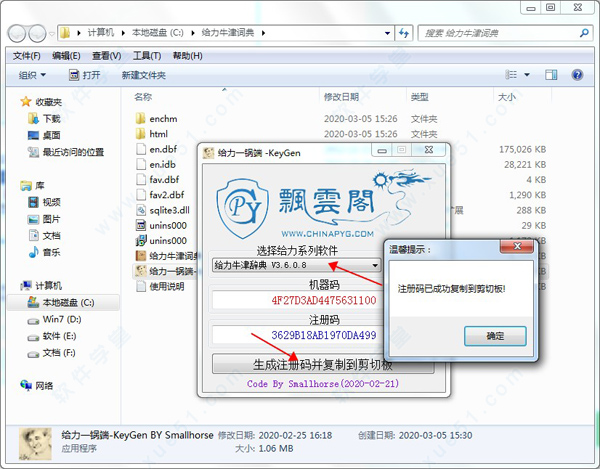Viewport: 600px width, 469px height.
Task: Select 本地磁盘 (C:) in navigation pane
Action: pyautogui.click(x=61, y=302)
